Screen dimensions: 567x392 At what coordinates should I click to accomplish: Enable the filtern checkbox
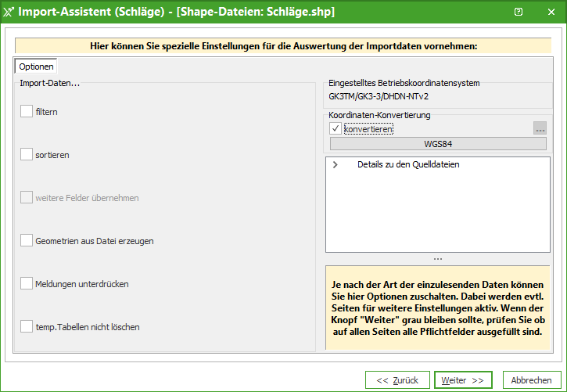(x=27, y=112)
